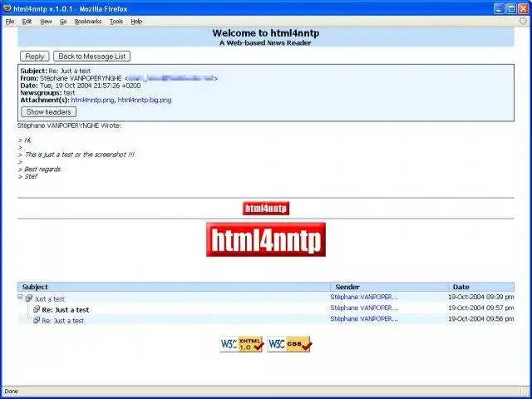The image size is (532, 399).
Task: Click the small html4nntp logo image
Action: coord(266,209)
